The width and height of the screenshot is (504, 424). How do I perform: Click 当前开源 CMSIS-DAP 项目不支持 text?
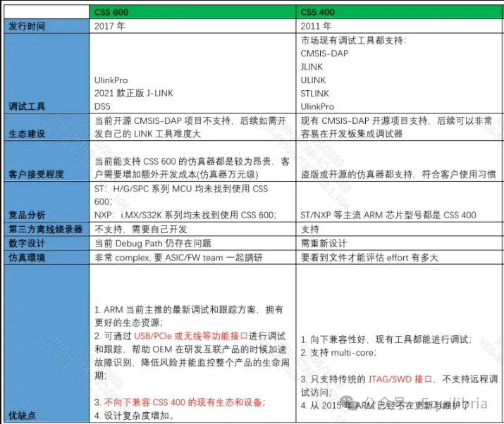[162, 120]
